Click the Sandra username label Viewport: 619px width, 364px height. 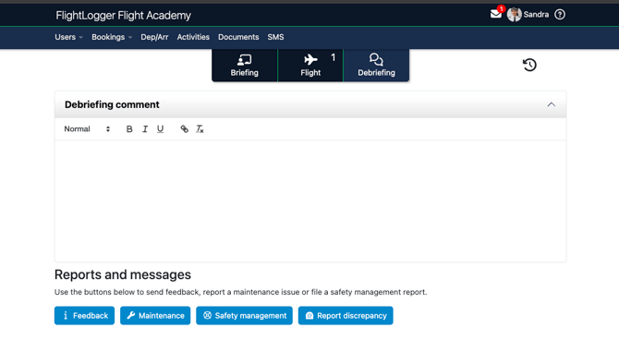(536, 15)
